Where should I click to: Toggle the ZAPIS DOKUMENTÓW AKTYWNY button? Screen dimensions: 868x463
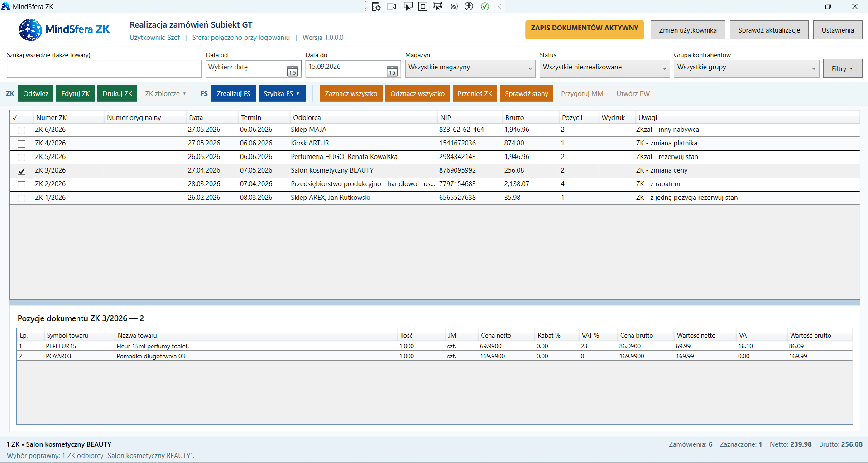(x=585, y=30)
